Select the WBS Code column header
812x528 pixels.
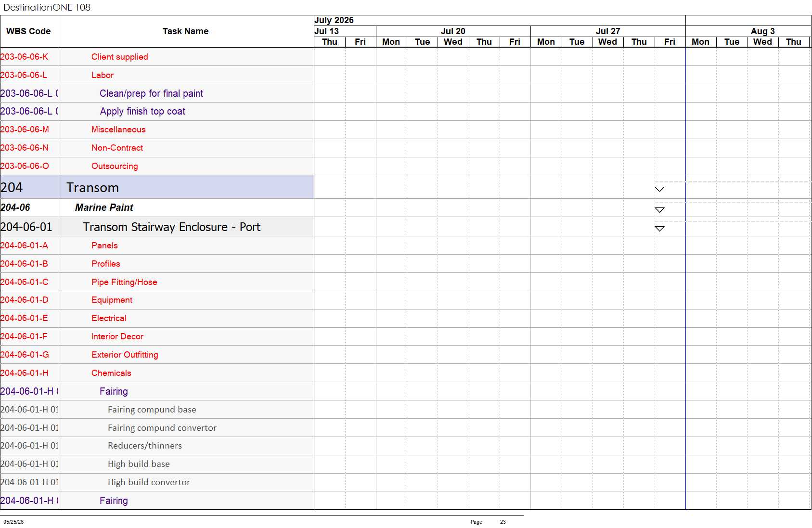point(28,31)
